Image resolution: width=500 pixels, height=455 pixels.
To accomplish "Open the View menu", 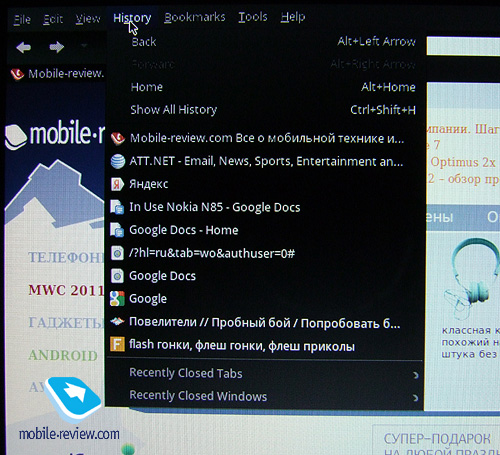I will tap(88, 18).
